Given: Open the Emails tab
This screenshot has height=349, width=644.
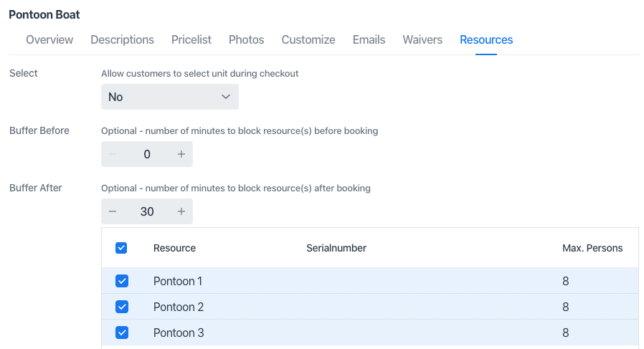Looking at the screenshot, I should pos(369,40).
